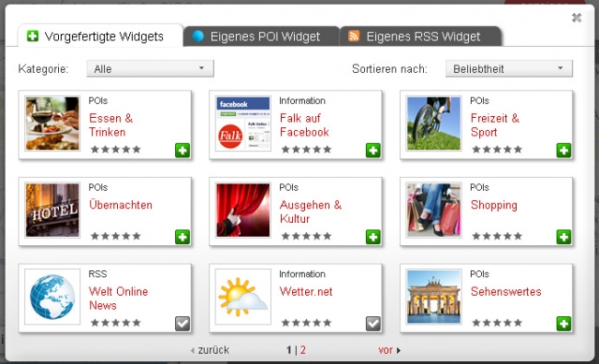Select page 1 in the pagination
This screenshot has width=599, height=364.
pos(289,350)
